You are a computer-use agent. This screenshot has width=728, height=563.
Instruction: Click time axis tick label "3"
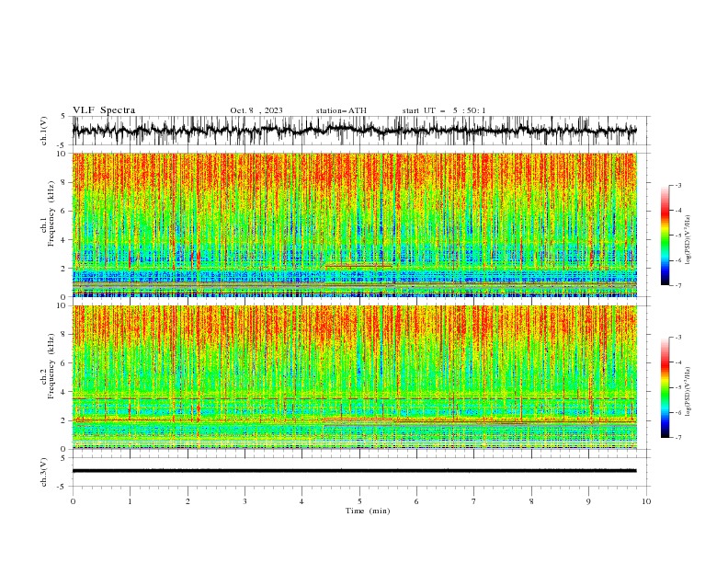245,501
